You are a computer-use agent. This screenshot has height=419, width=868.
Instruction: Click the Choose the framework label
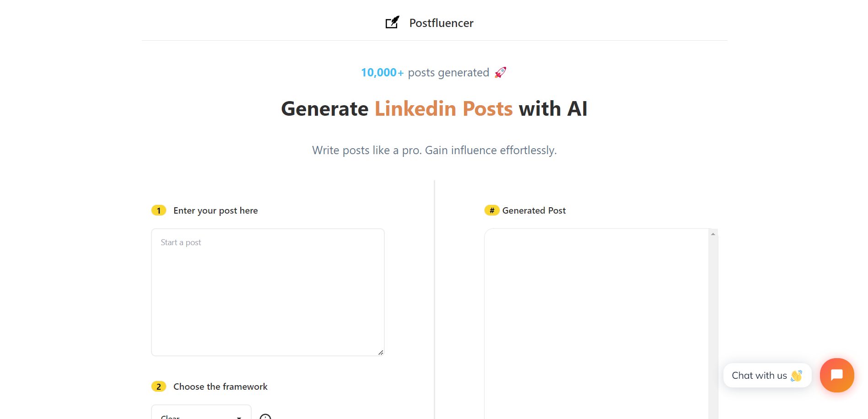[x=220, y=386]
